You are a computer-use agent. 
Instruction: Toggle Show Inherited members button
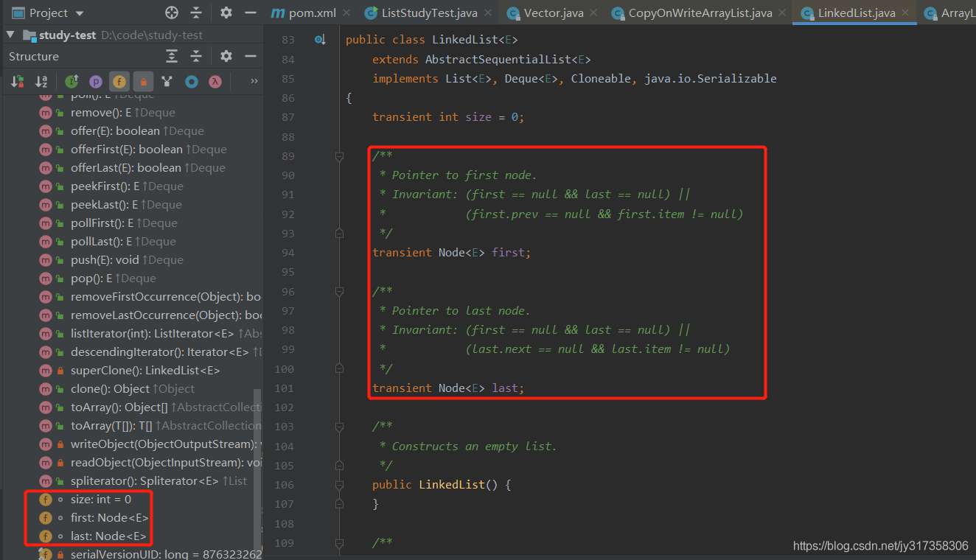[x=72, y=82]
